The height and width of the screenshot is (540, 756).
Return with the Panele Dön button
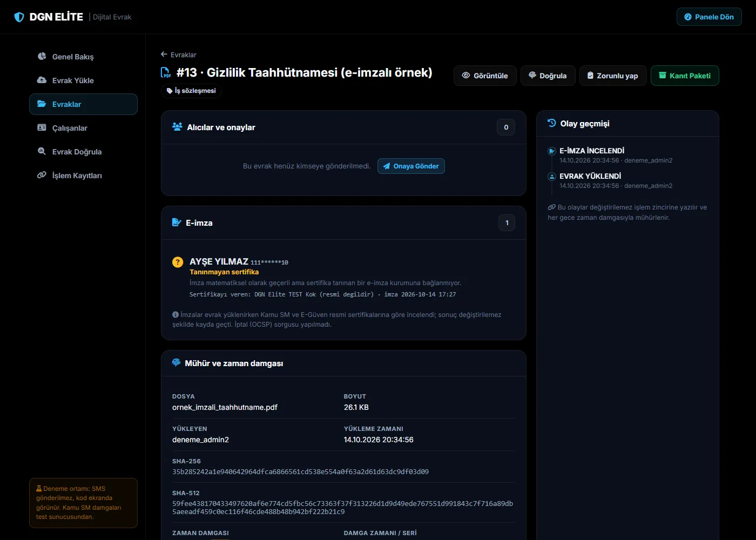(709, 17)
